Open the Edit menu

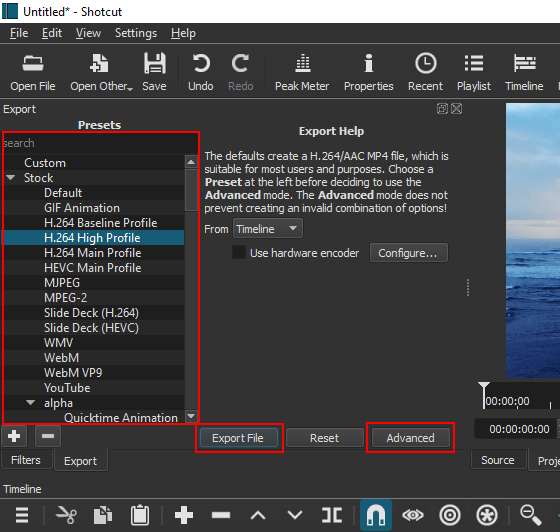pos(52,33)
